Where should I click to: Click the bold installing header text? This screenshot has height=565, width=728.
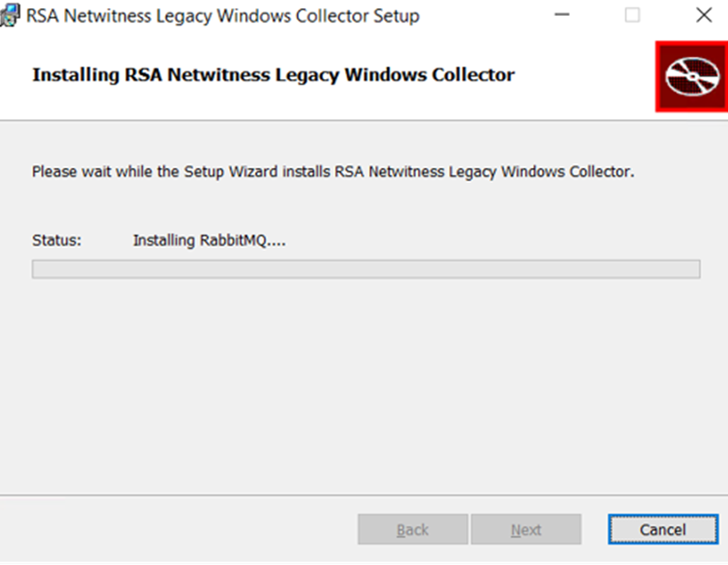click(x=272, y=75)
